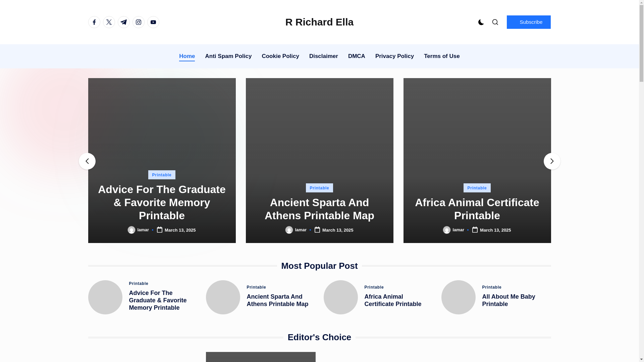Screen dimensions: 644x362
Task: Open Advice For The Graduate slide title
Action: [x=162, y=202]
